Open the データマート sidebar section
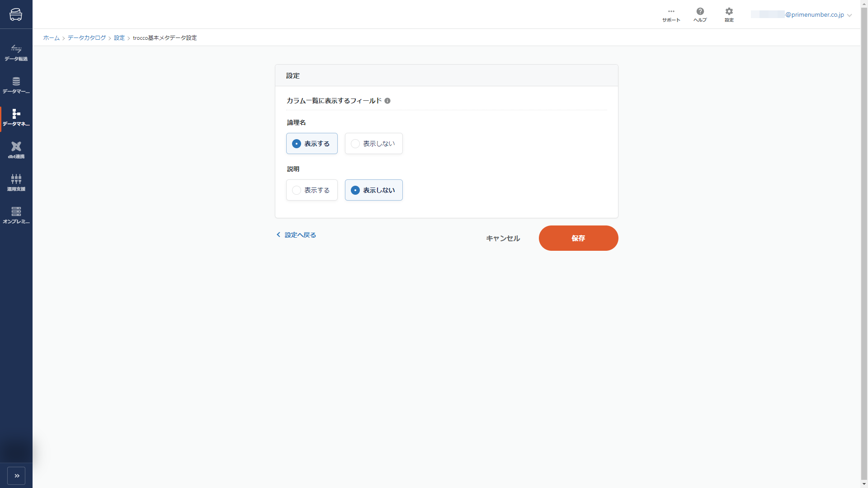This screenshot has height=488, width=868. click(x=16, y=85)
